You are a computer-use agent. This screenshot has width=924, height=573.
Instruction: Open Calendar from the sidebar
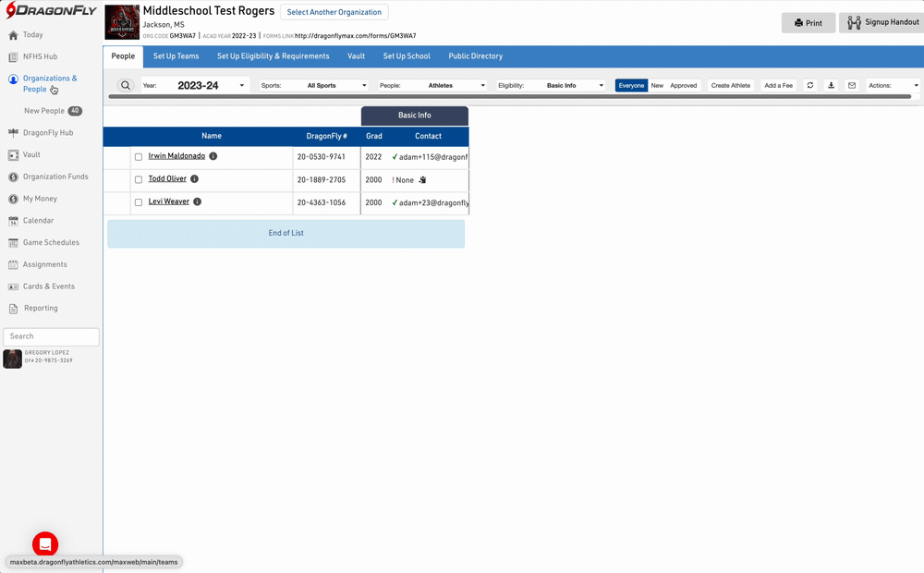(x=38, y=221)
